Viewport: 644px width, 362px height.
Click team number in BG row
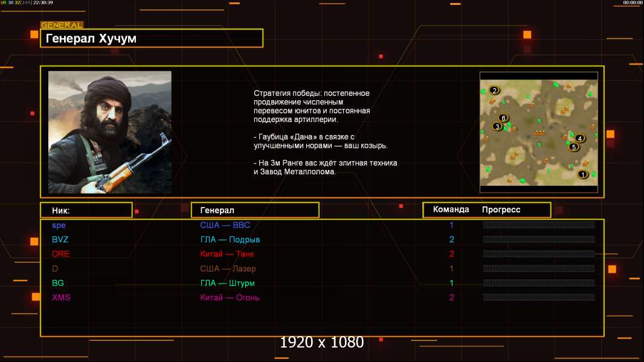(x=451, y=283)
